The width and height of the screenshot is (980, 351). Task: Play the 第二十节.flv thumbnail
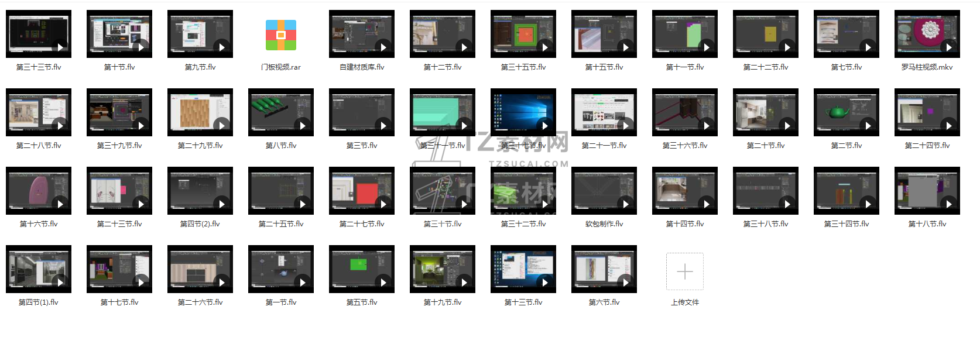coord(766,112)
